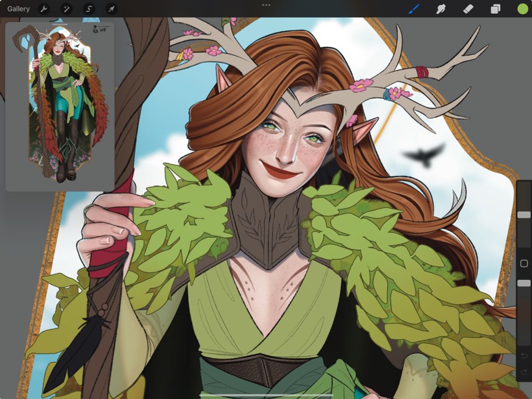Select the Smudge tool
The image size is (532, 399).
[x=441, y=9]
